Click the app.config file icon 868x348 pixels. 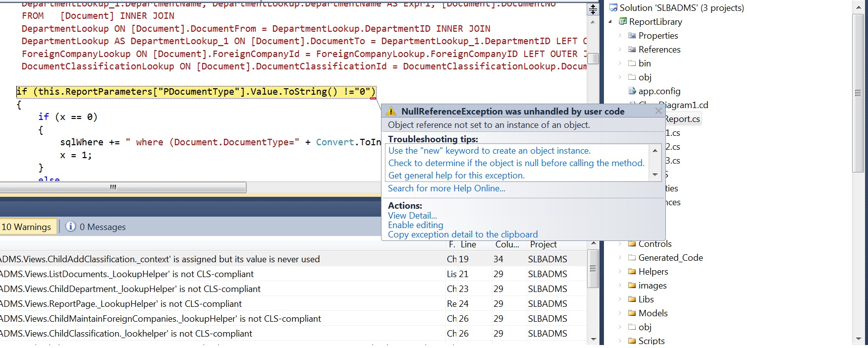[x=632, y=91]
